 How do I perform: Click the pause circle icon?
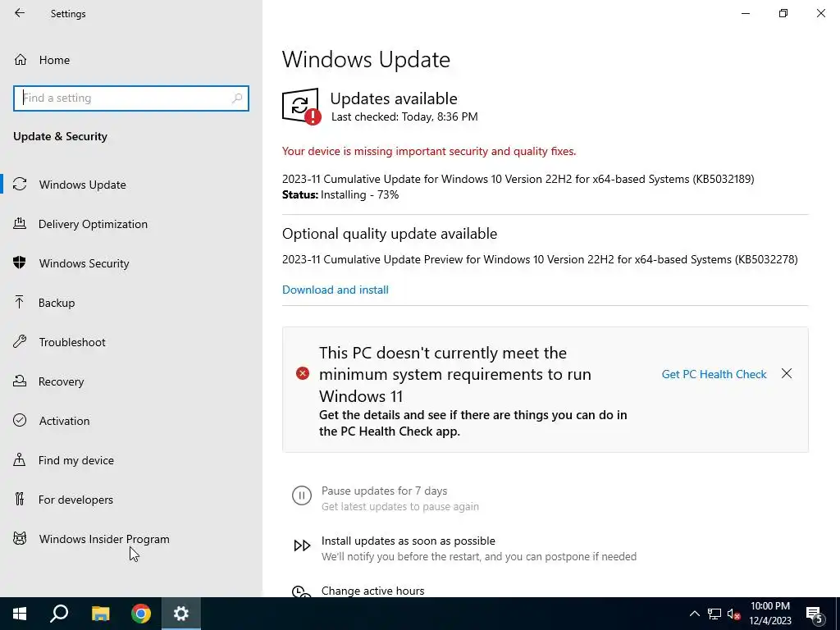click(302, 495)
